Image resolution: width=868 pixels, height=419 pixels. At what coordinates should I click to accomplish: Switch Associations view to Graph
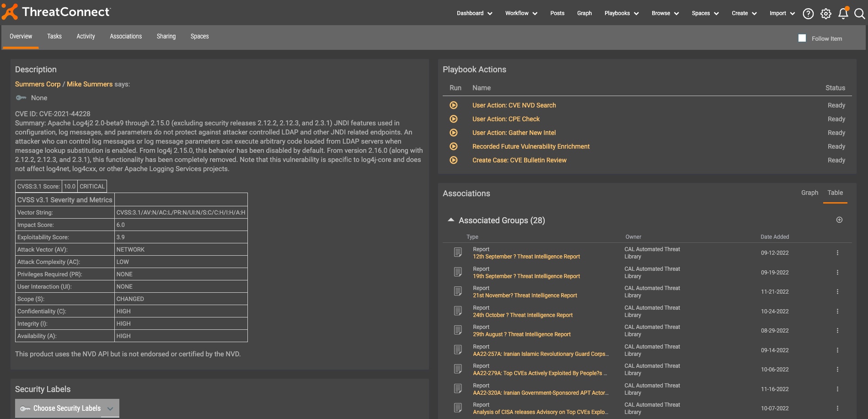click(x=809, y=193)
